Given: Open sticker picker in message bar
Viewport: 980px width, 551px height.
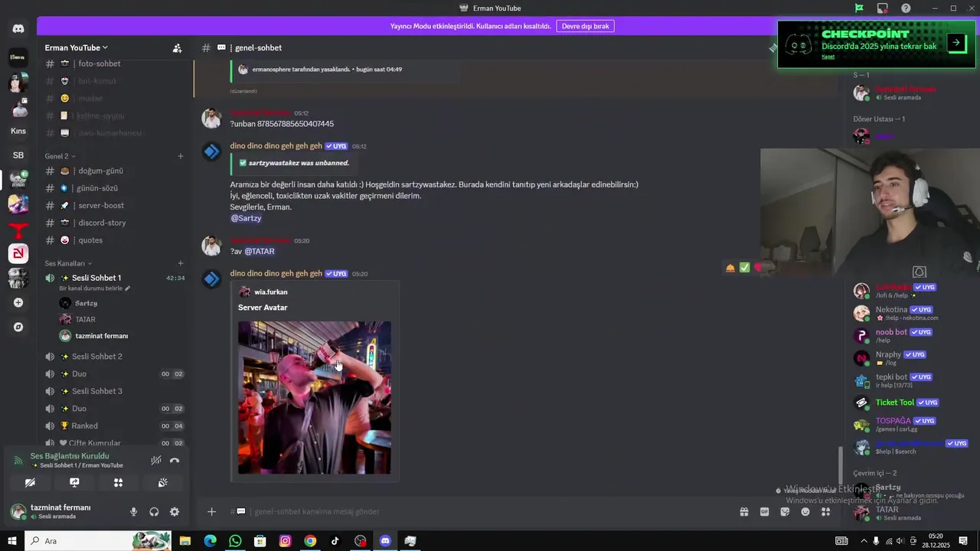Looking at the screenshot, I should click(785, 512).
